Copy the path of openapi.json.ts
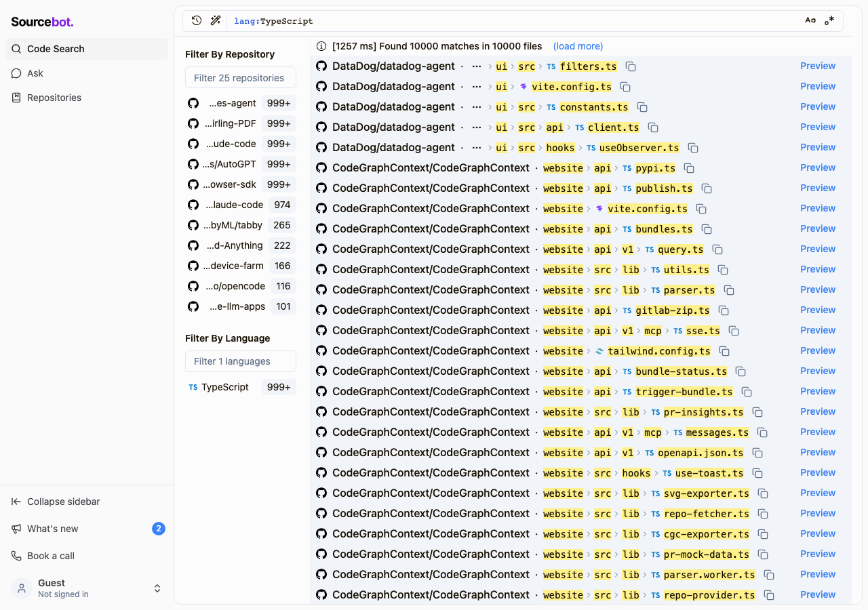The width and height of the screenshot is (868, 610). point(757,453)
